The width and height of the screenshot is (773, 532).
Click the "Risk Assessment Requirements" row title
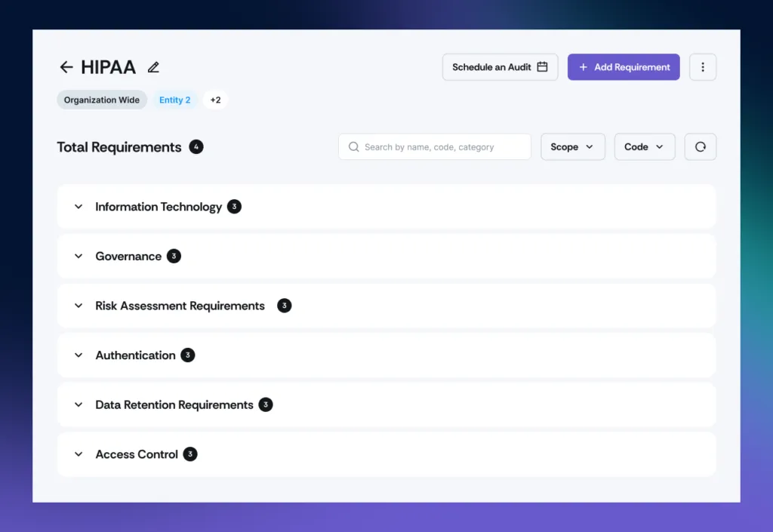coord(180,306)
